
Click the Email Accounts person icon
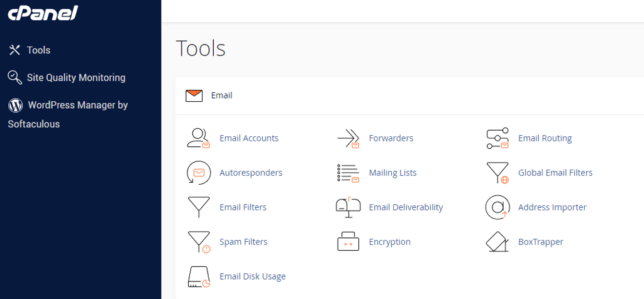pyautogui.click(x=199, y=138)
